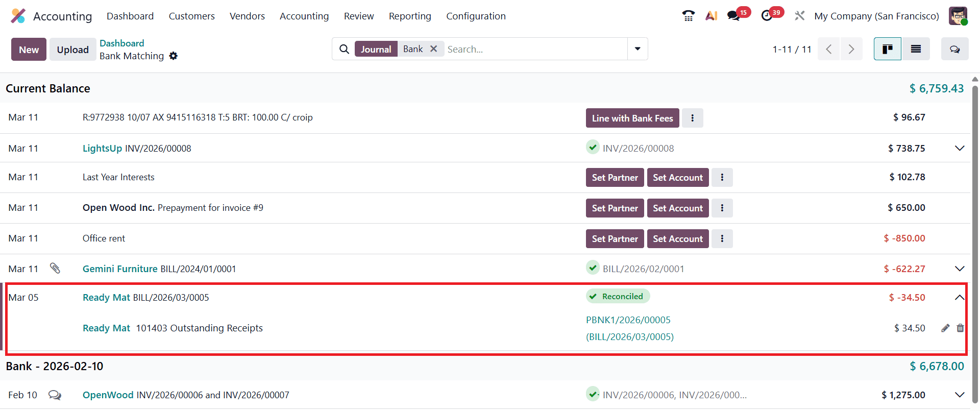Viewport: 980px width, 411px height.
Task: Click the Upload button
Action: pyautogui.click(x=73, y=50)
